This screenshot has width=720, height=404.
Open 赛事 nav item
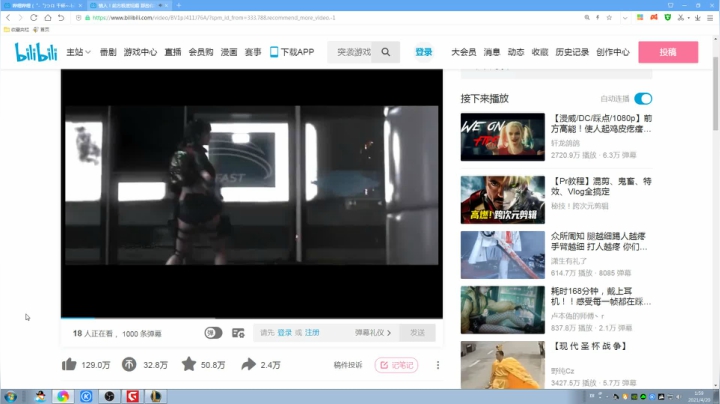[253, 52]
